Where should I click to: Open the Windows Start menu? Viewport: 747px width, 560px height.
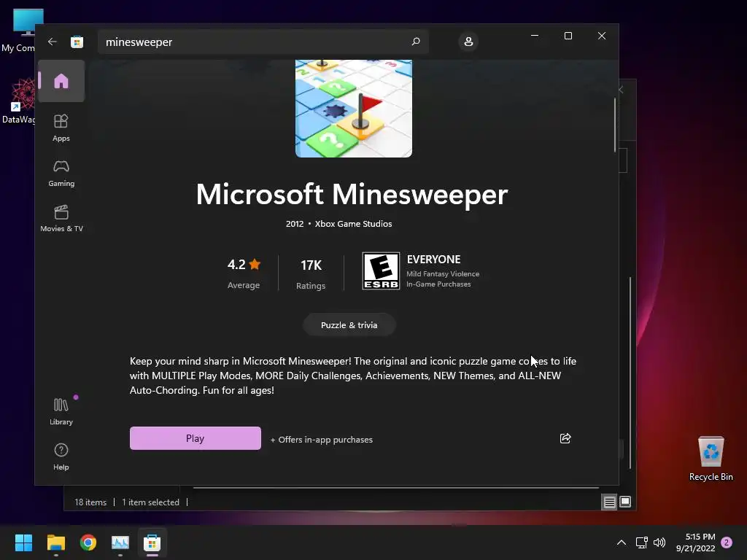pyautogui.click(x=23, y=542)
